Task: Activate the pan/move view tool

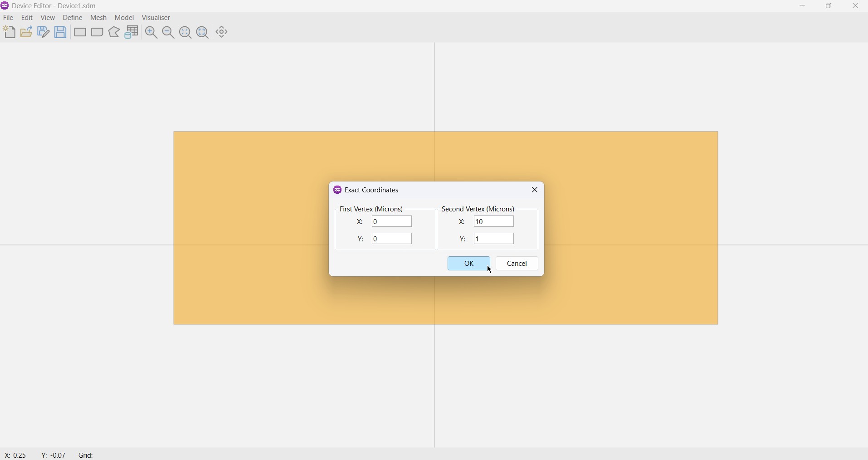Action: click(x=222, y=32)
